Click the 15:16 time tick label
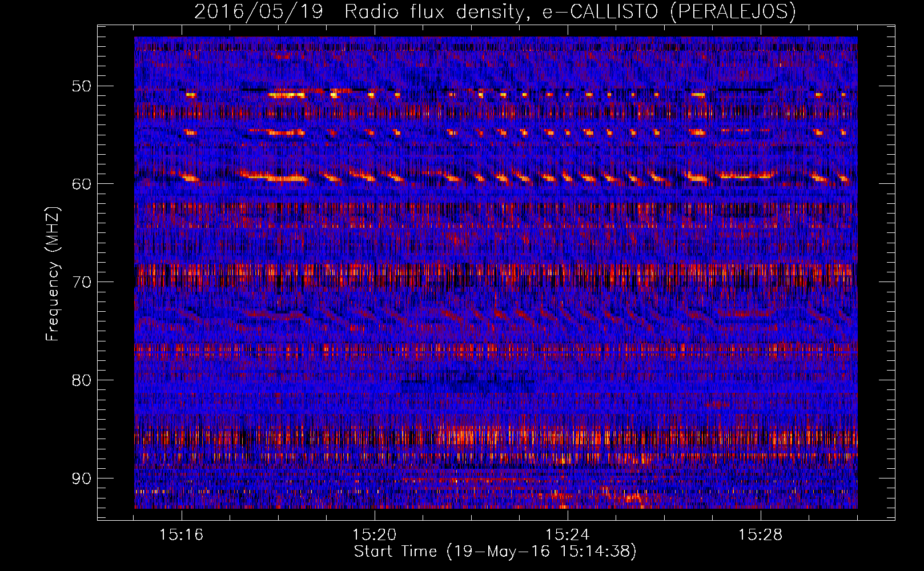Viewport: 924px width, 571px height. click(x=182, y=535)
